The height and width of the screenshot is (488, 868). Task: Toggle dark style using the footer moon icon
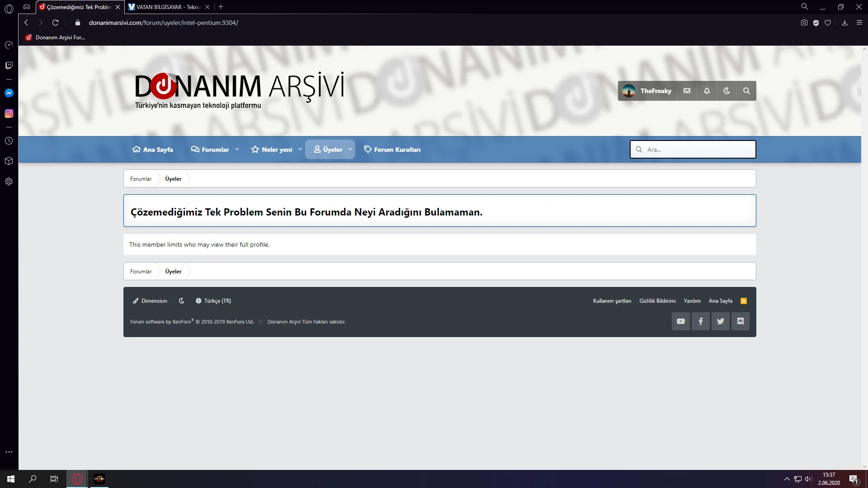pyautogui.click(x=181, y=300)
